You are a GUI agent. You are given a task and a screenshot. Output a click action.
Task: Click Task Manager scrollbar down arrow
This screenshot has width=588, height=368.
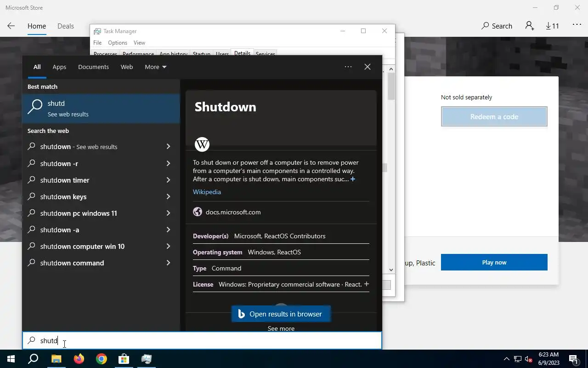click(x=391, y=270)
